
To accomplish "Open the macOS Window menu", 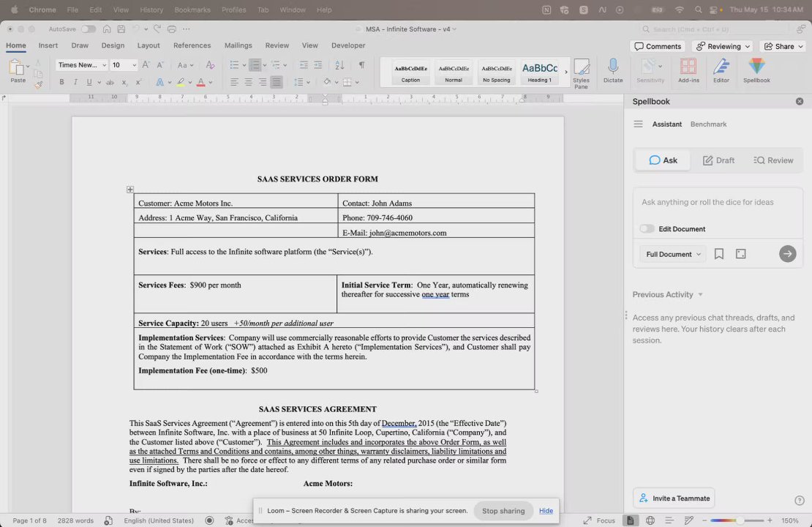I will click(x=292, y=10).
